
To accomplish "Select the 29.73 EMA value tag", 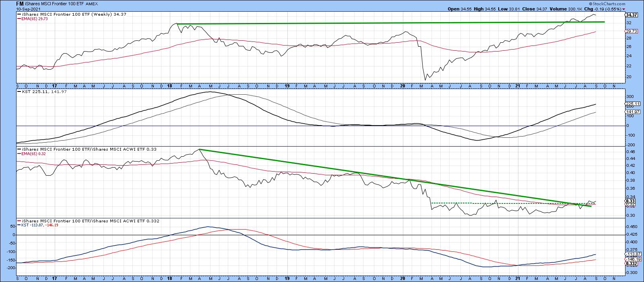I will pos(630,32).
